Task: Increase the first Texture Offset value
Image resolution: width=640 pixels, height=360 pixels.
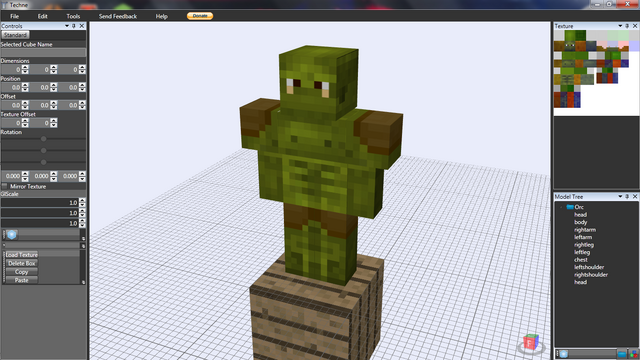Action: click(x=25, y=121)
